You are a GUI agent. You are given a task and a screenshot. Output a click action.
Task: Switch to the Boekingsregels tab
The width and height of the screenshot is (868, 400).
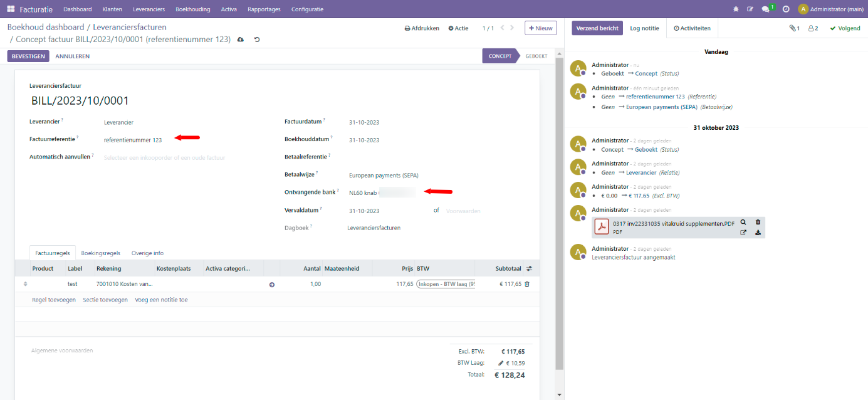100,253
